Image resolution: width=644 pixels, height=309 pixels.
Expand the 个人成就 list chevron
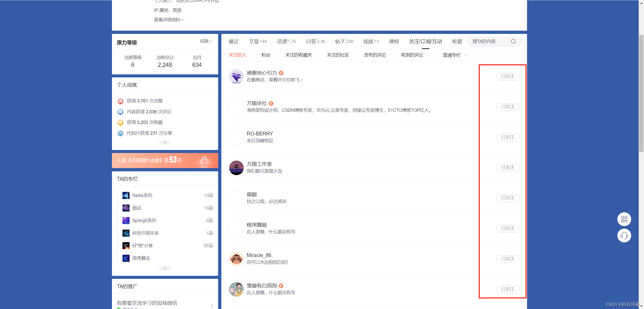click(x=165, y=142)
